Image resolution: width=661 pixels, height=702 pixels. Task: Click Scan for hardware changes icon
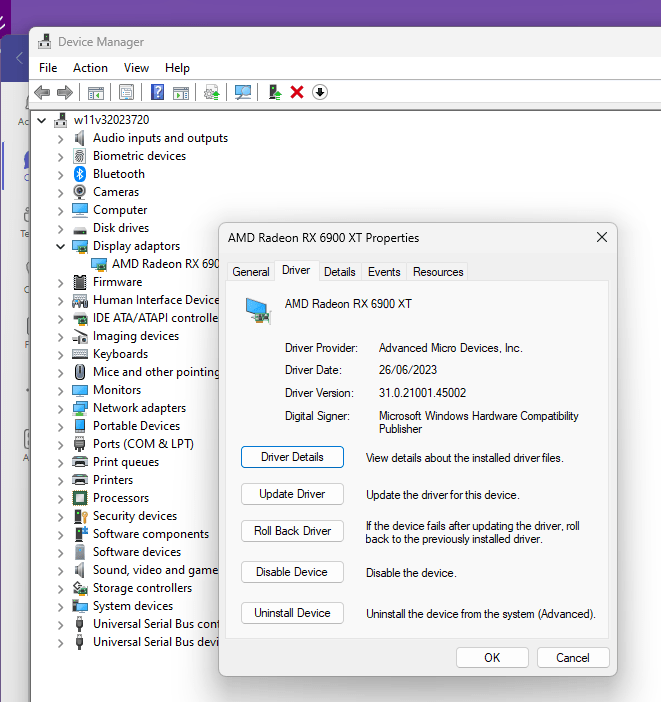tap(243, 93)
